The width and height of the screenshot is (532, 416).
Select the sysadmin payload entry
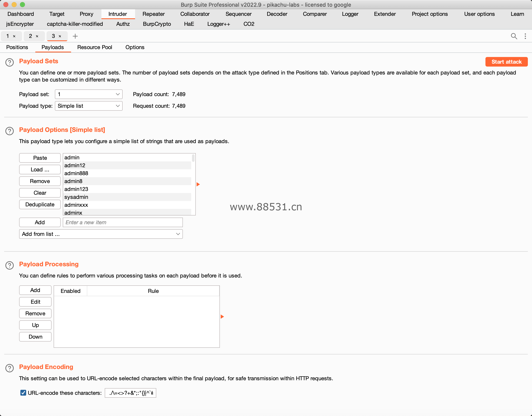127,197
